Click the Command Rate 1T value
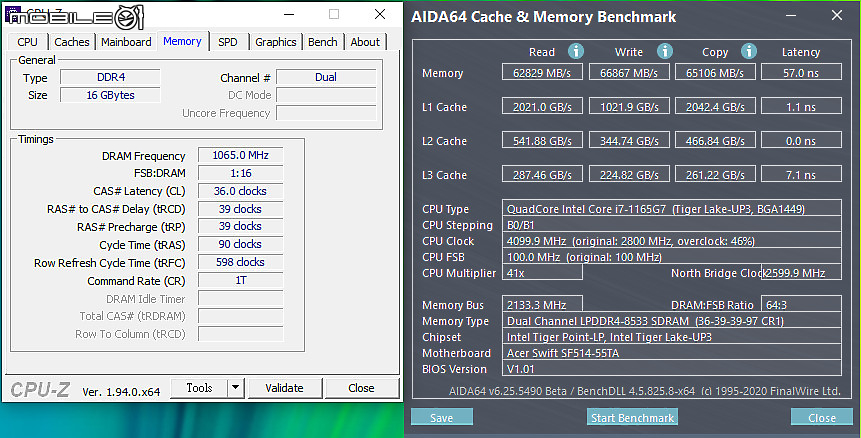This screenshot has height=438, width=861. (241, 280)
